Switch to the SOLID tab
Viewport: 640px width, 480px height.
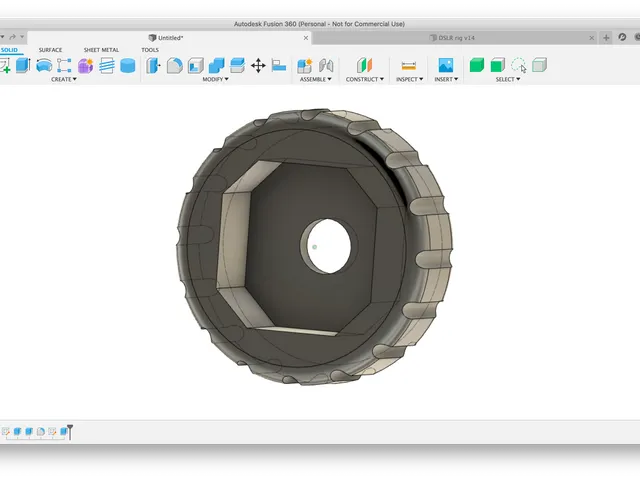click(x=9, y=50)
